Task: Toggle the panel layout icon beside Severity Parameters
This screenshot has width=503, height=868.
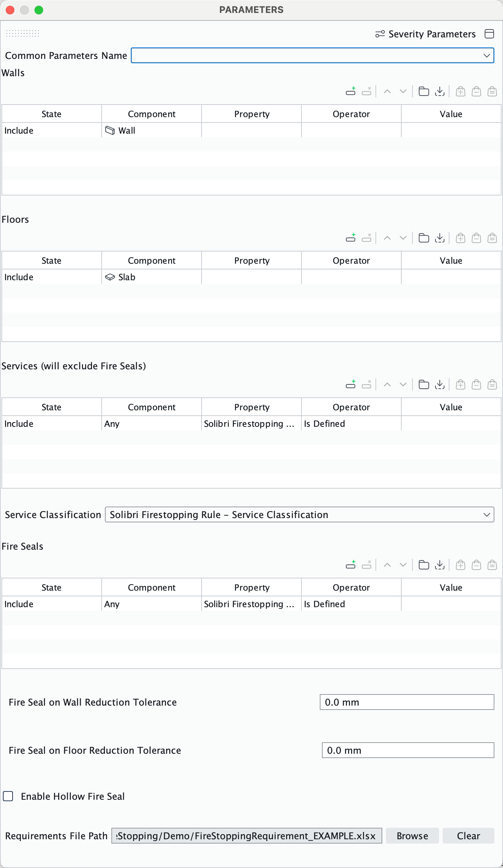Action: point(489,34)
